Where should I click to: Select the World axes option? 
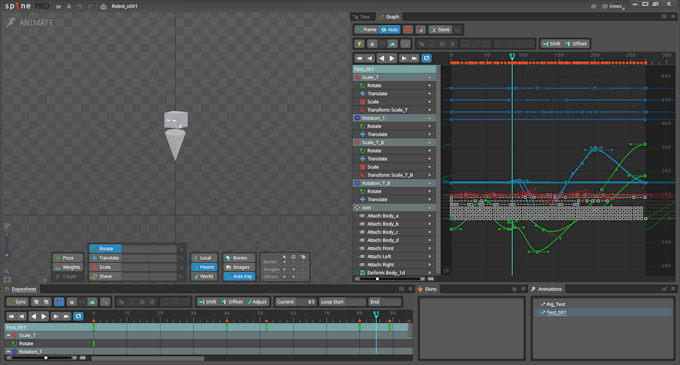204,276
